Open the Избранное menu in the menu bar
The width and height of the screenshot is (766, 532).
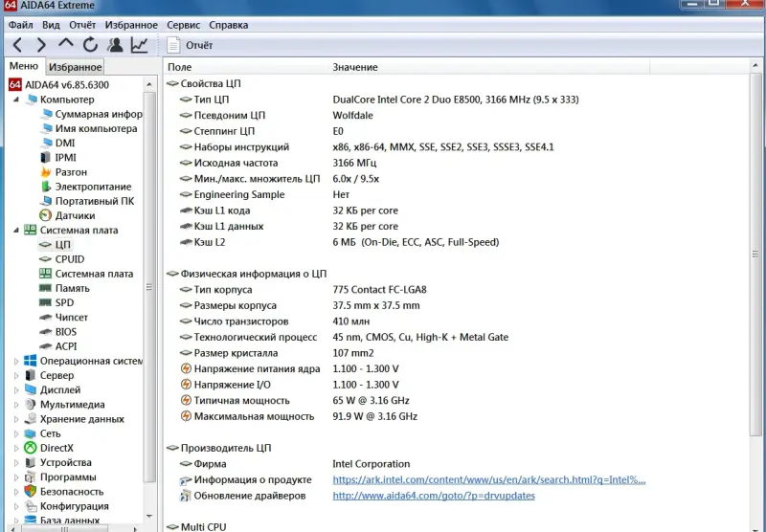[x=131, y=25]
